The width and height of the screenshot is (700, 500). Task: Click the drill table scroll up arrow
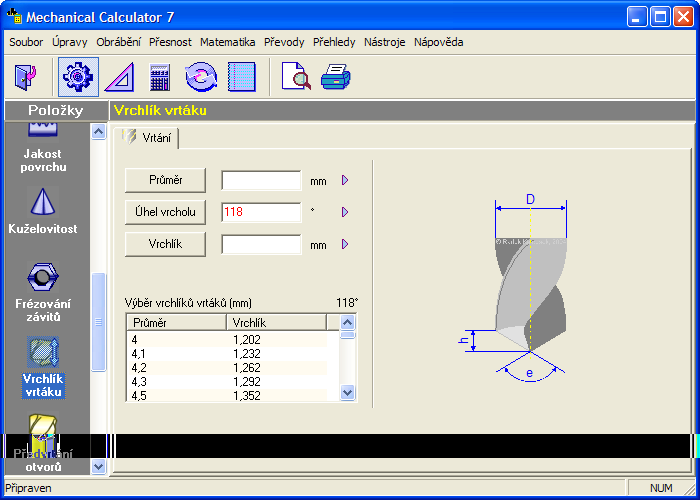click(347, 322)
